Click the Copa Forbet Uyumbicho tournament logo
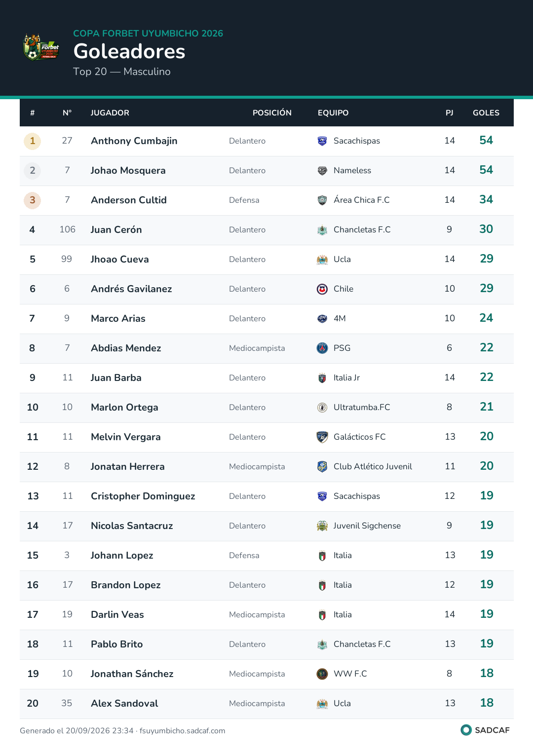Image resolution: width=533 pixels, height=756 pixels. [x=41, y=47]
